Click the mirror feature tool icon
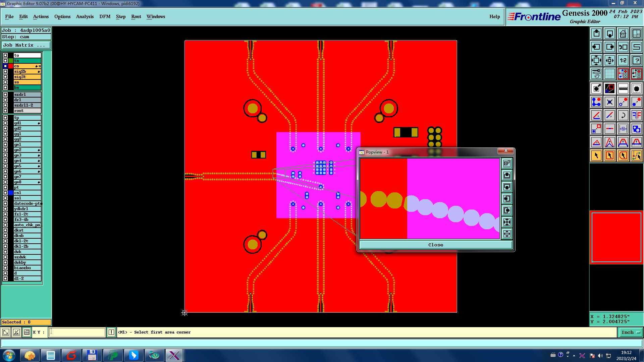Screen dimensions: 644x362 [x=636, y=115]
